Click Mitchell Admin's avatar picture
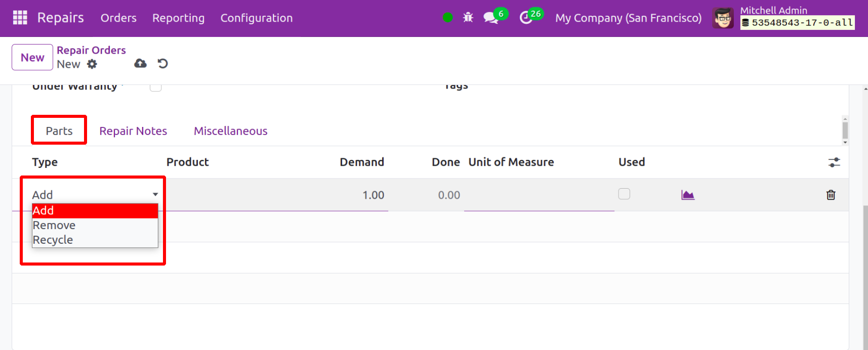The height and width of the screenshot is (350, 868). (x=723, y=18)
